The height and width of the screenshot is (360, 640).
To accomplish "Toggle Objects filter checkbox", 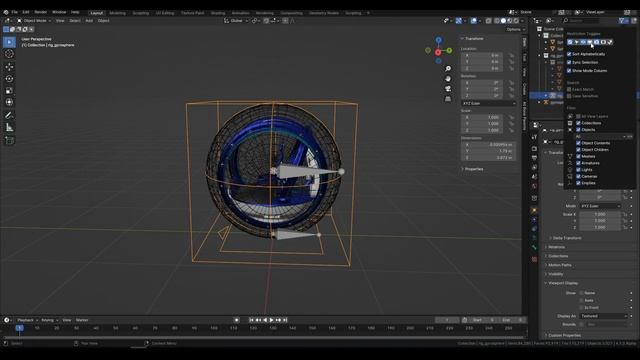I will point(578,129).
